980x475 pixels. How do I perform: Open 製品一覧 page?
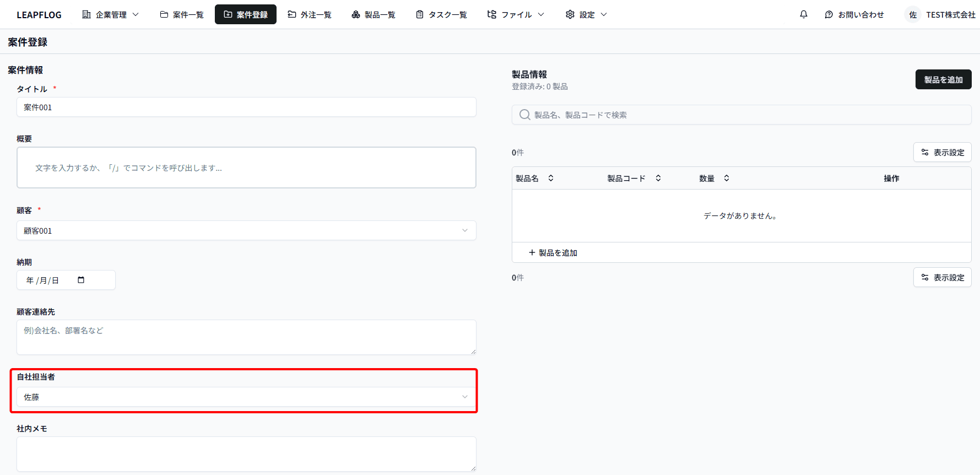pos(373,14)
